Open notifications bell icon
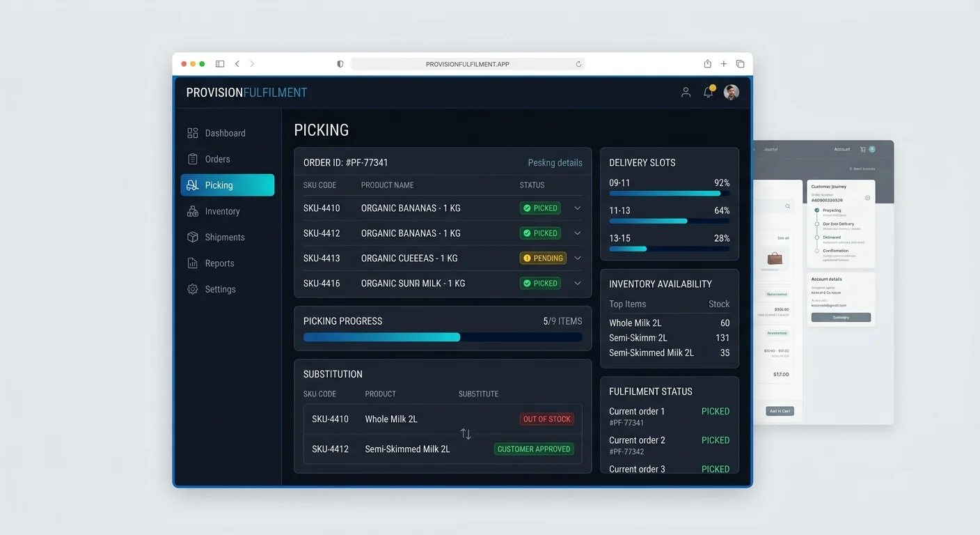 pos(709,92)
